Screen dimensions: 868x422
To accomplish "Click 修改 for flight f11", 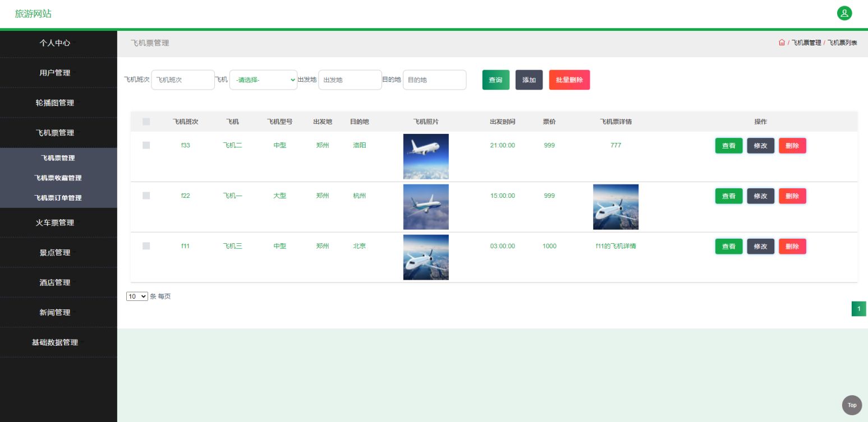I will point(761,247).
